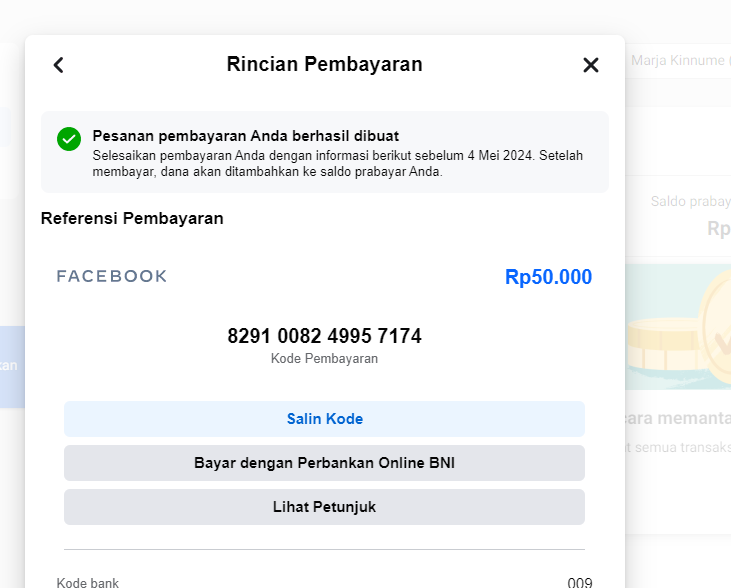This screenshot has height=588, width=731.
Task: Click the Referensi Pembayaran heading
Action: [132, 218]
